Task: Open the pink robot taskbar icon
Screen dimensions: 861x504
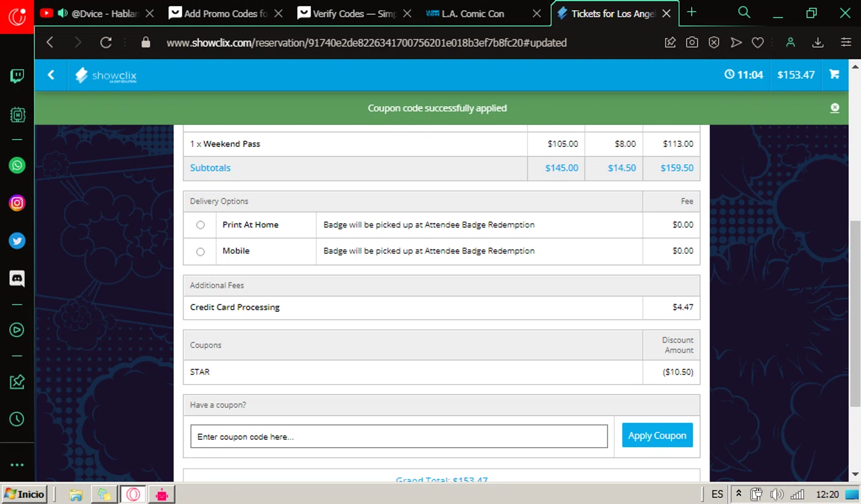Action: click(162, 494)
